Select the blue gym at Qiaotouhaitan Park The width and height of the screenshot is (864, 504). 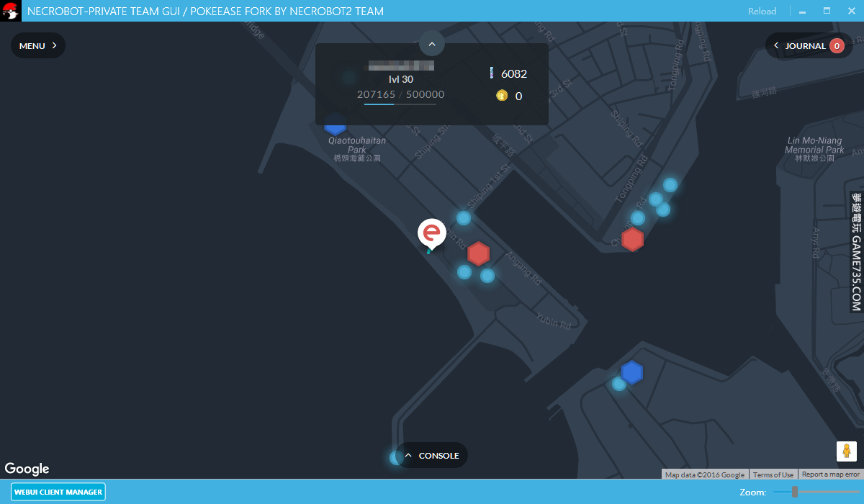tap(335, 125)
